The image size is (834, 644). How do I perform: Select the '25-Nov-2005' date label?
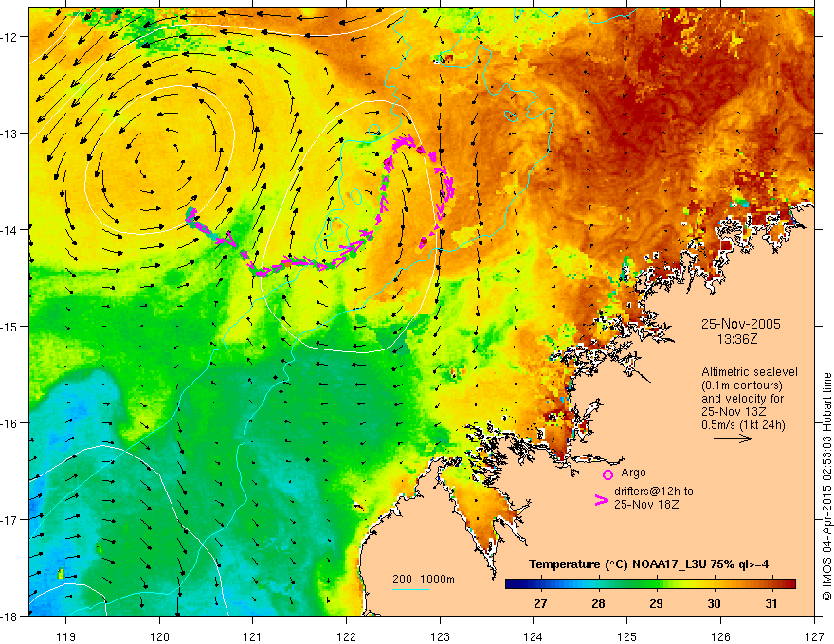click(741, 324)
